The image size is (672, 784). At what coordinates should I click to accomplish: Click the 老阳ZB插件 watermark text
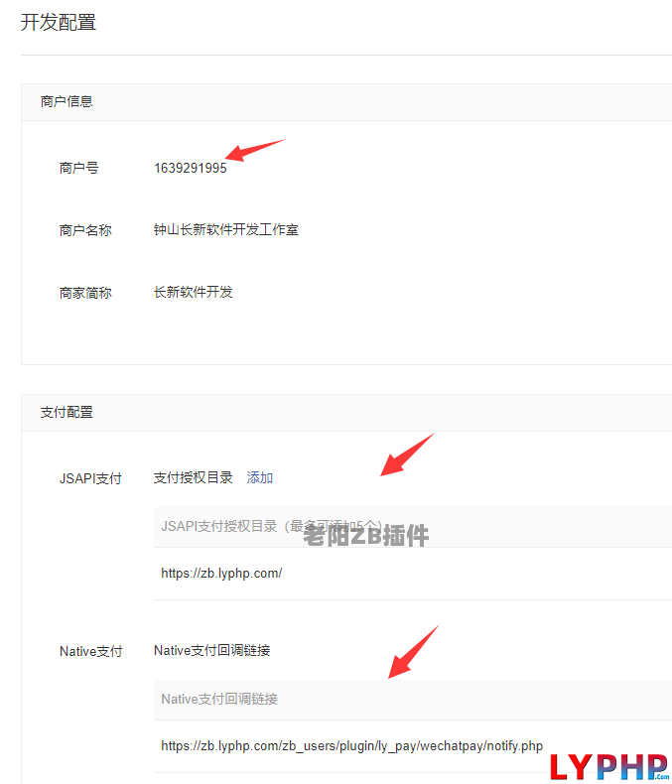[365, 536]
